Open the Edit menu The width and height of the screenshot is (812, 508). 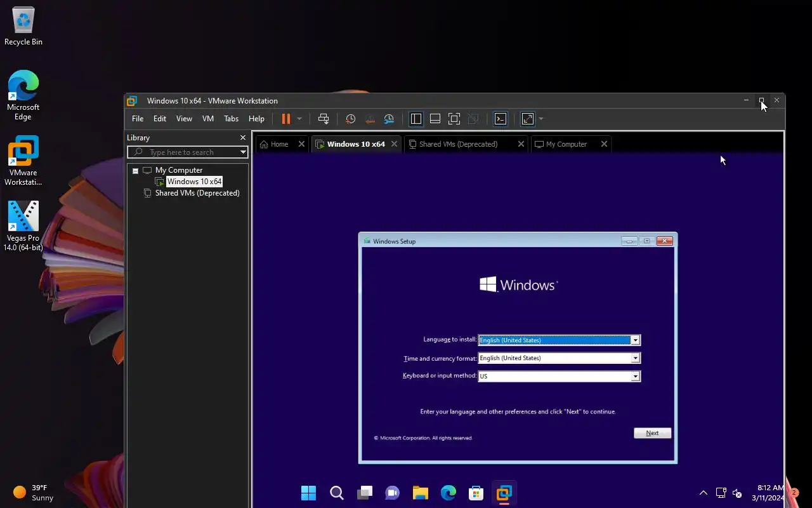pyautogui.click(x=160, y=119)
